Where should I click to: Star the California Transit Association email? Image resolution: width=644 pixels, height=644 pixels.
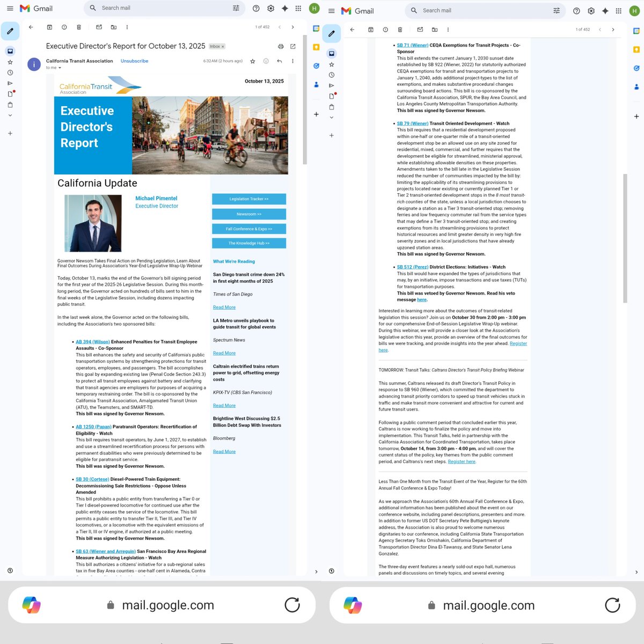click(x=253, y=61)
